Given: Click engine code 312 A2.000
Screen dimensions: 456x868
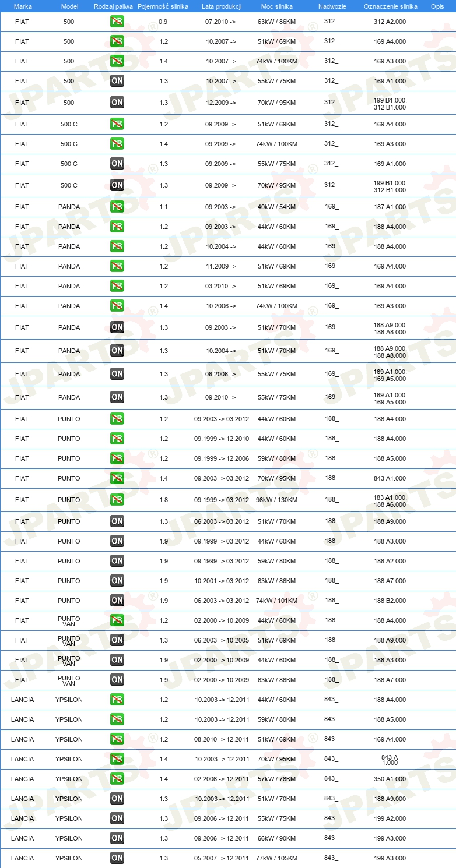Looking at the screenshot, I should pos(390,22).
